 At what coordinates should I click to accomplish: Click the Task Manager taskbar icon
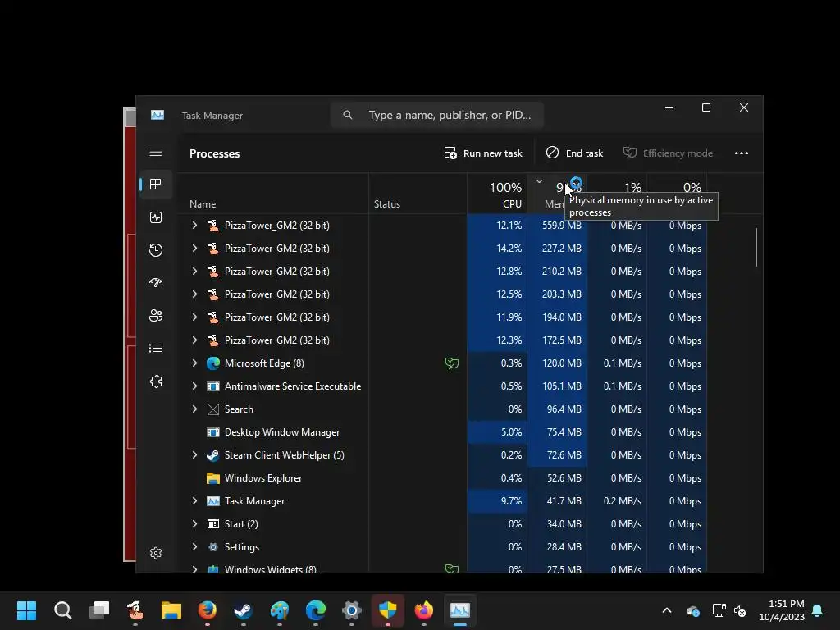459,610
